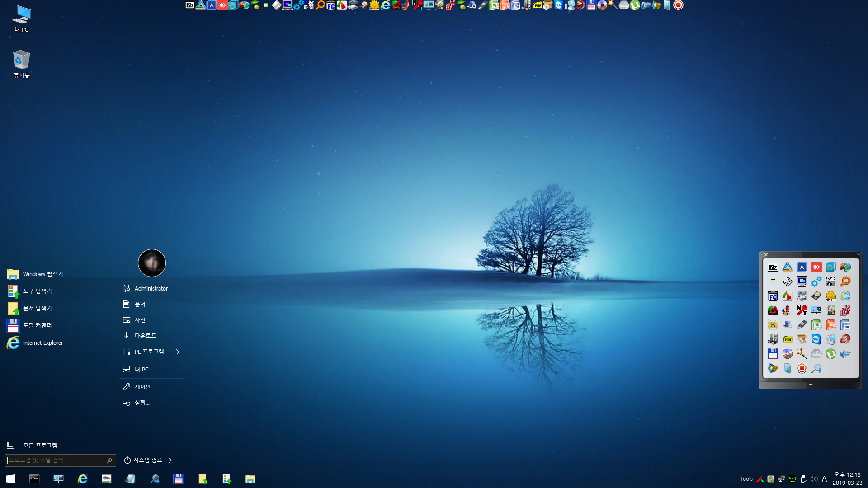
Task: Open the TeamViewer icon in the top dock
Action: point(559,5)
